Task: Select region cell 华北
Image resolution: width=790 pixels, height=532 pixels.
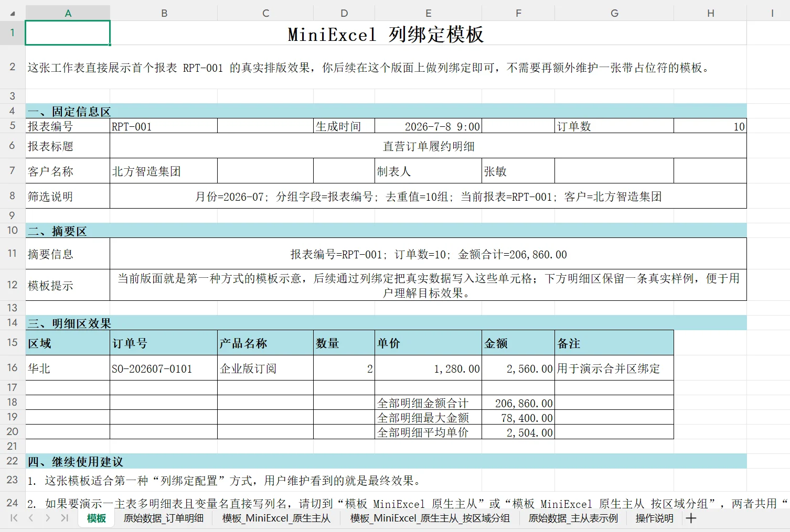Action: [68, 368]
